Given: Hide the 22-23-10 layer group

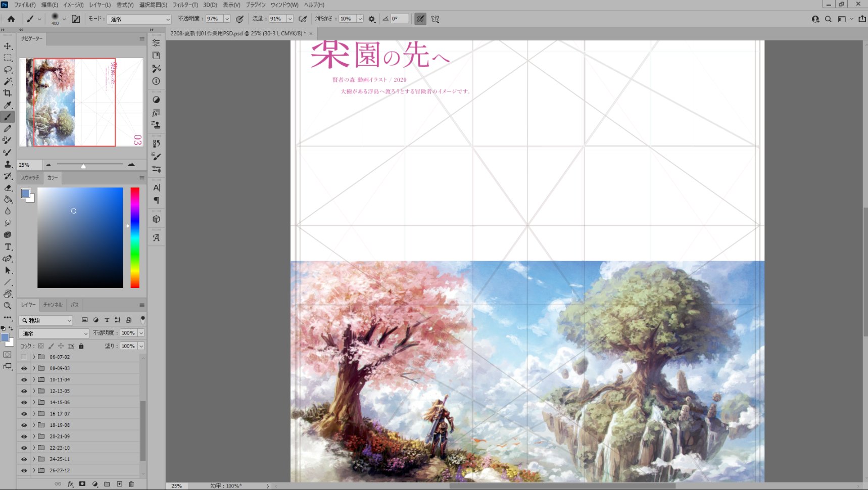Looking at the screenshot, I should point(24,448).
